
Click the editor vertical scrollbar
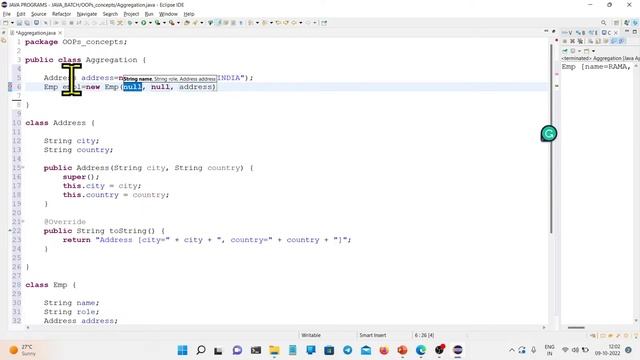[551, 139]
